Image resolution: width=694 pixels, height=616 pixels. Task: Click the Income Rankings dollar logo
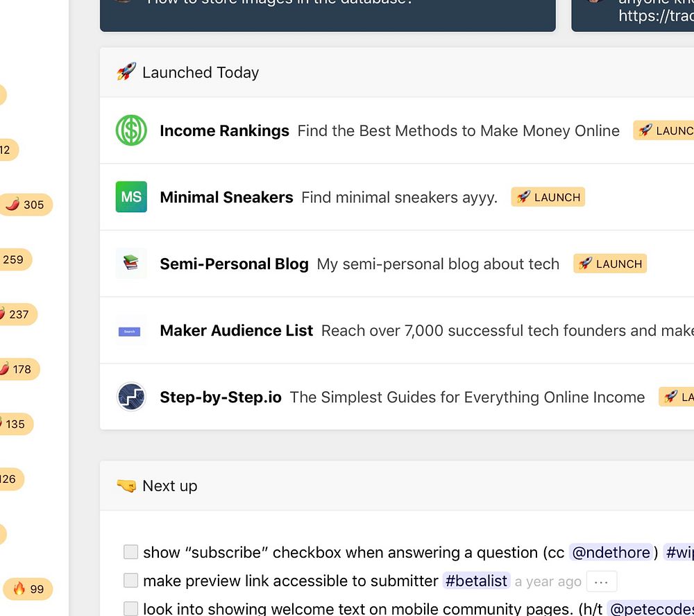pos(131,130)
